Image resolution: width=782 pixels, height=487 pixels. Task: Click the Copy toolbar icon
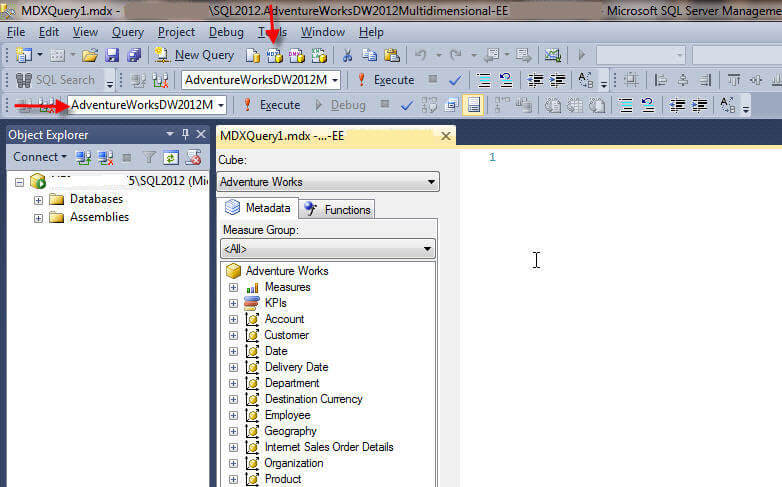370,55
